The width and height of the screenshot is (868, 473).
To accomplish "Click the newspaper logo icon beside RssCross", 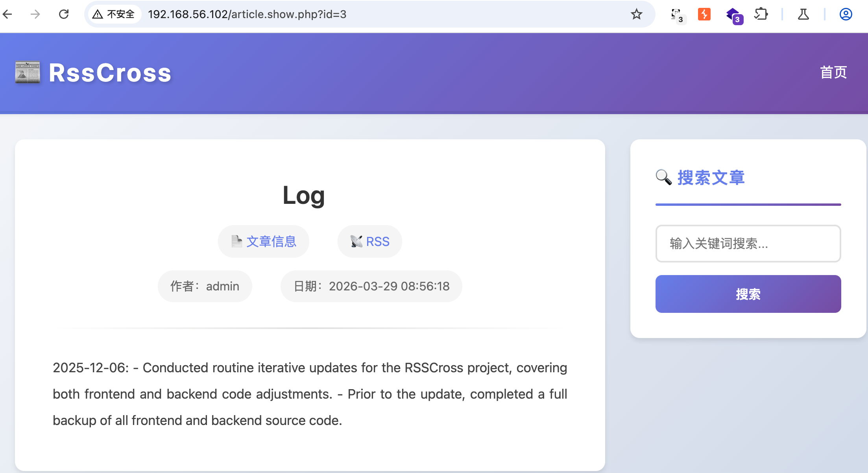I will click(28, 72).
